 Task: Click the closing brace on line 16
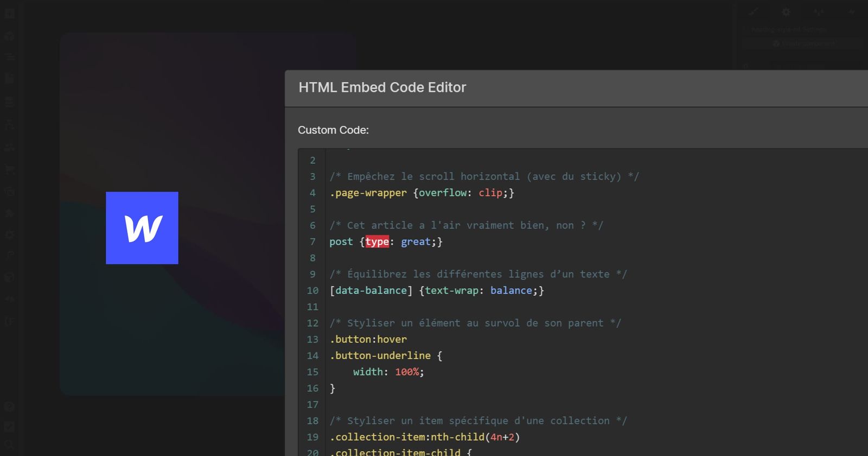(333, 388)
